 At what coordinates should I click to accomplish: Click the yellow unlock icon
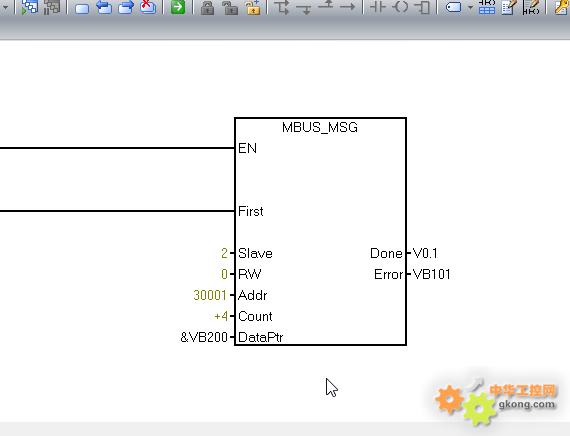253,7
